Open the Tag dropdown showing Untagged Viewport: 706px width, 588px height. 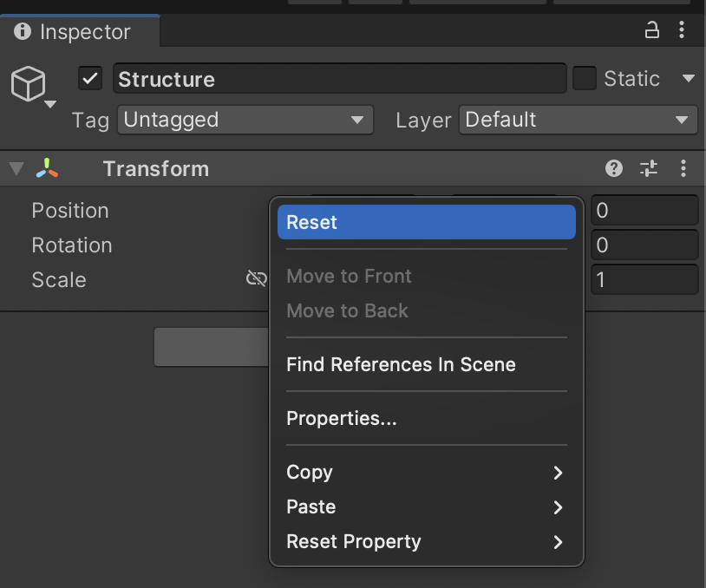pos(245,120)
